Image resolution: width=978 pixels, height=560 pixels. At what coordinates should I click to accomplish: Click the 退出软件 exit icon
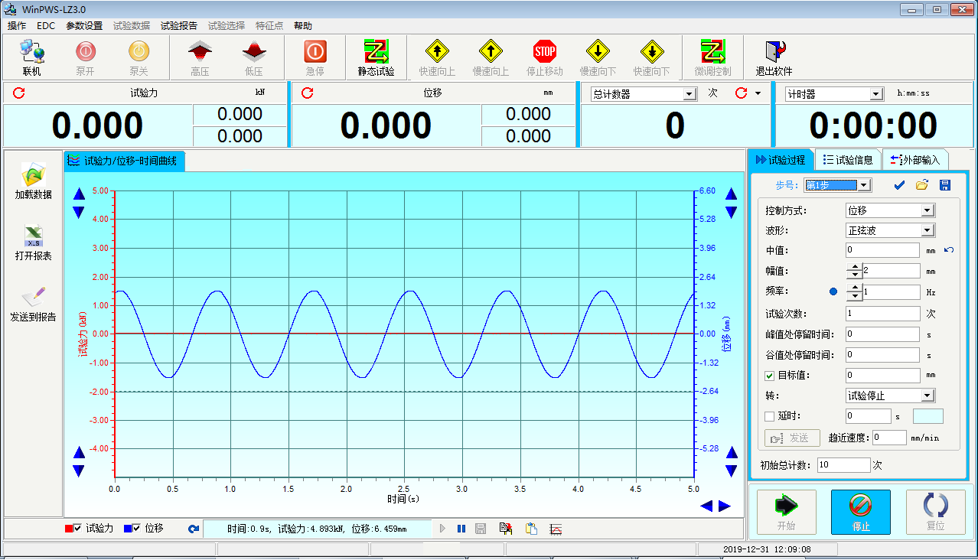[x=774, y=57]
